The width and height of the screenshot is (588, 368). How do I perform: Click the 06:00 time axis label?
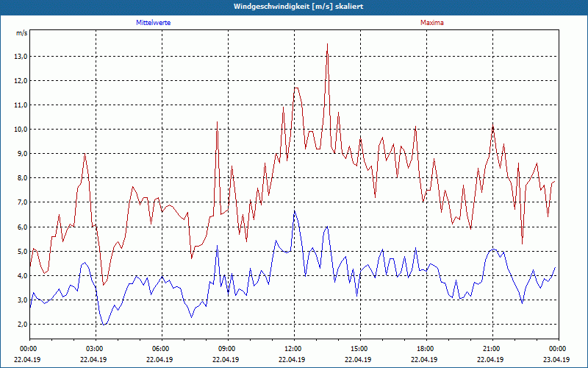click(x=162, y=349)
